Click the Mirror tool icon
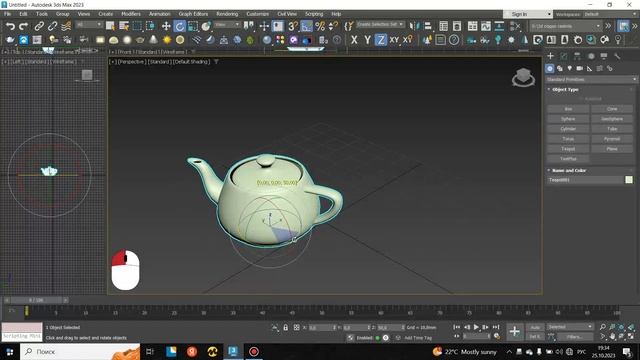Viewport: 640px width, 360px height. point(414,26)
